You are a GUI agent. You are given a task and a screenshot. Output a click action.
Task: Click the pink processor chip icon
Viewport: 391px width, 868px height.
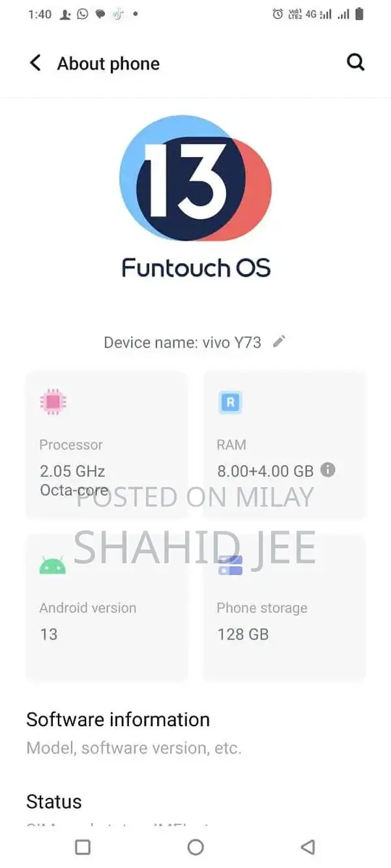[x=53, y=402]
